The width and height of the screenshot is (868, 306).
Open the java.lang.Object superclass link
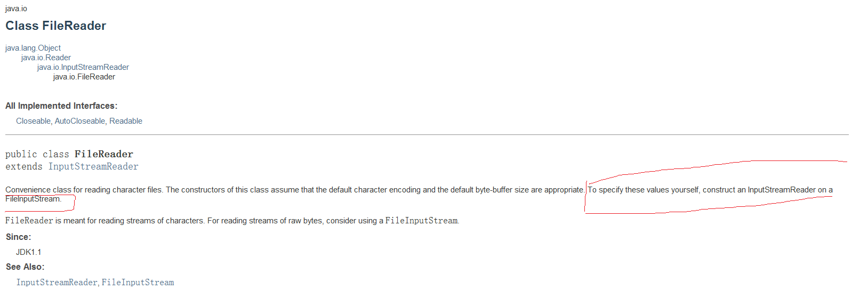[x=33, y=48]
